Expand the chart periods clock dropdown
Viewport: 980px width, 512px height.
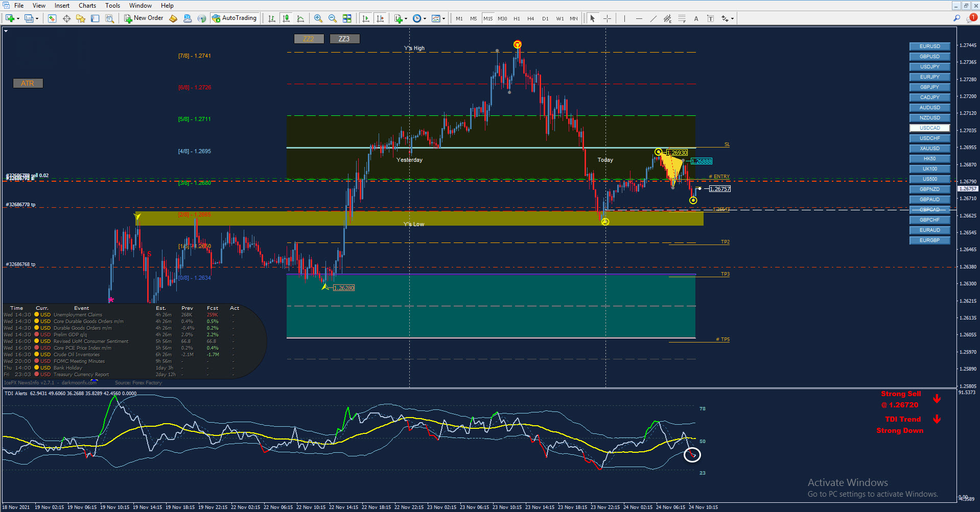coord(425,19)
